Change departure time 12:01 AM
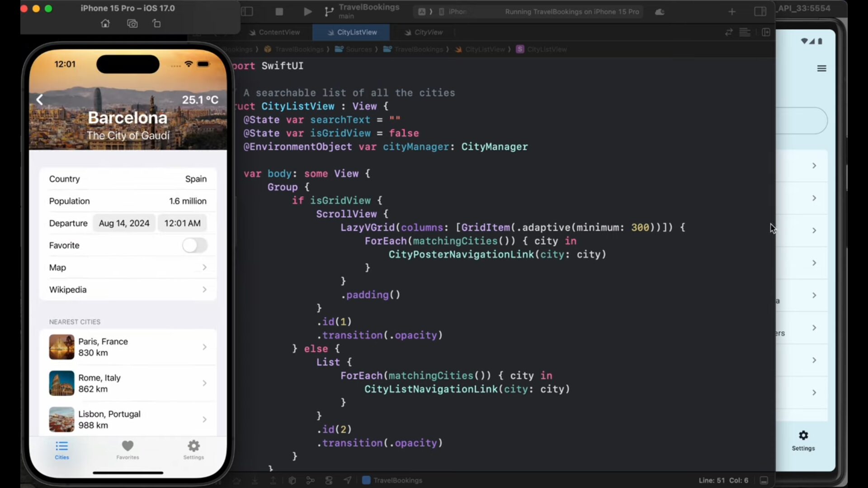The height and width of the screenshot is (488, 868). point(182,223)
